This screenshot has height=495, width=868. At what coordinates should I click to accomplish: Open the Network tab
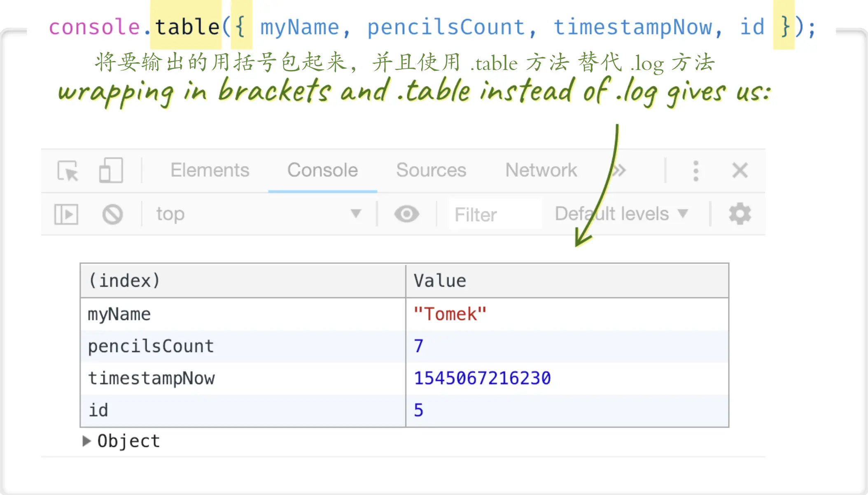tap(541, 170)
